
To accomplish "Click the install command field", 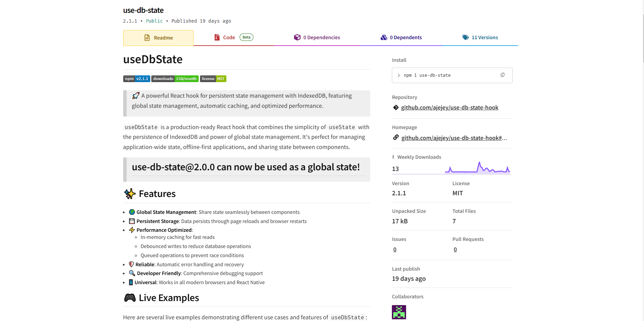I will click(x=452, y=75).
